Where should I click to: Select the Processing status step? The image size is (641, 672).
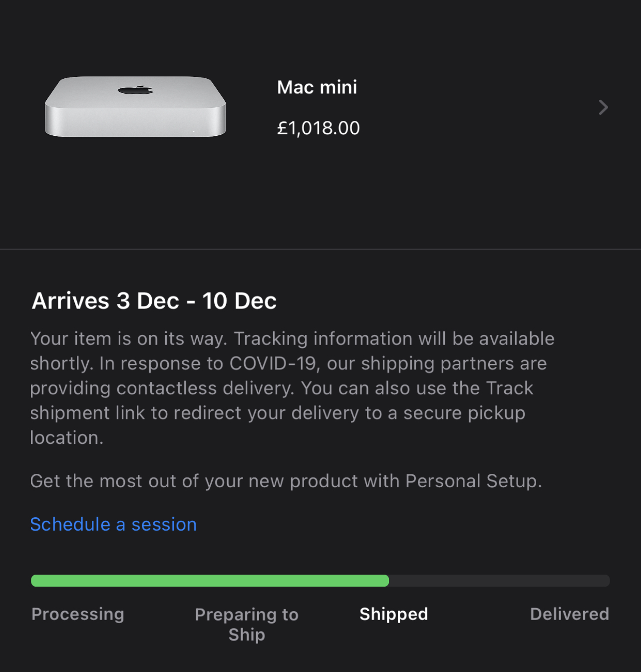tap(78, 614)
